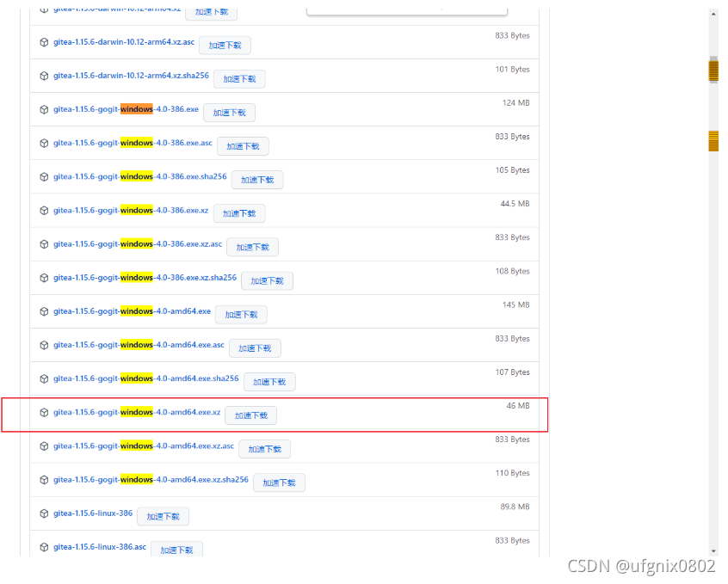The width and height of the screenshot is (728, 584).
Task: Open gitea-1.15.6-darwin-10.12-arm64.xz.sha256 link
Action: pyautogui.click(x=131, y=75)
